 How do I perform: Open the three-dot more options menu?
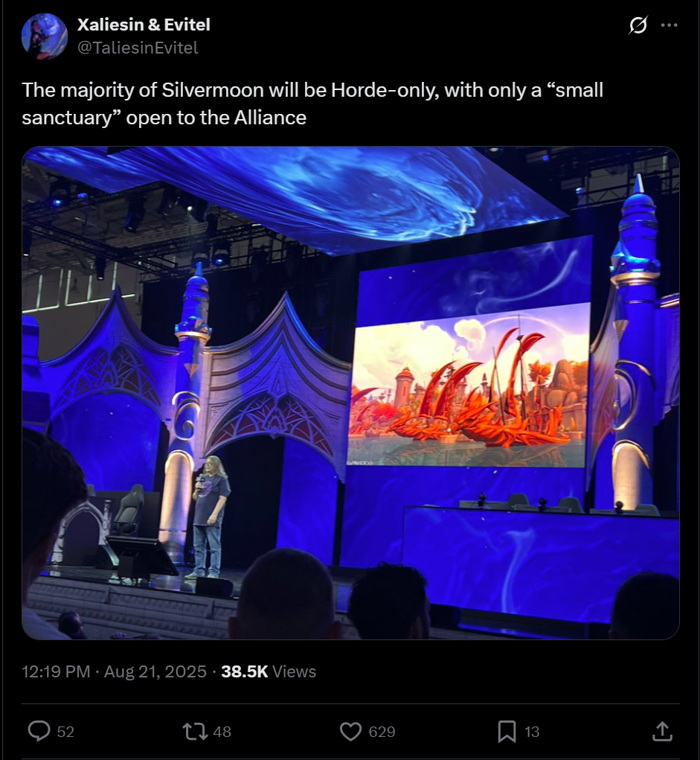(x=669, y=25)
